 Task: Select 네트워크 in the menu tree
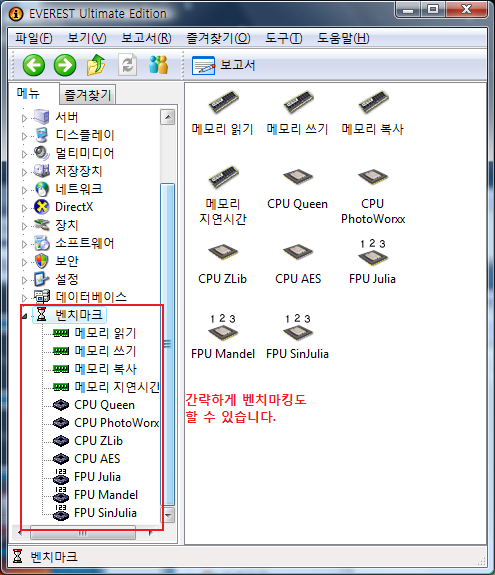click(x=78, y=189)
